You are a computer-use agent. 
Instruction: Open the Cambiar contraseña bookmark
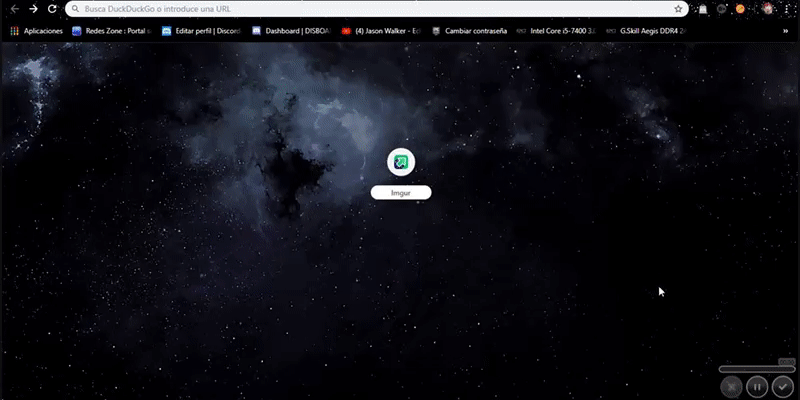point(470,31)
